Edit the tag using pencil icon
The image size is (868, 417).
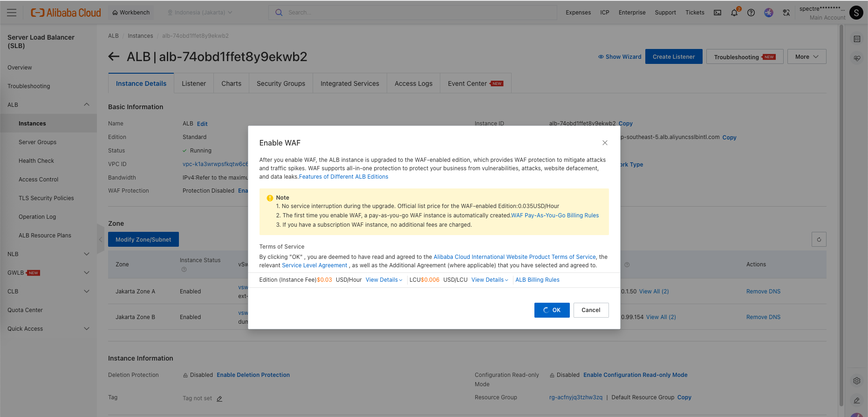coord(219,399)
